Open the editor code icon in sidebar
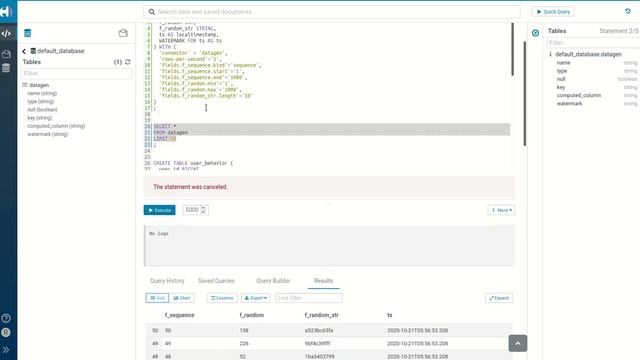640x360 pixels. [x=6, y=33]
